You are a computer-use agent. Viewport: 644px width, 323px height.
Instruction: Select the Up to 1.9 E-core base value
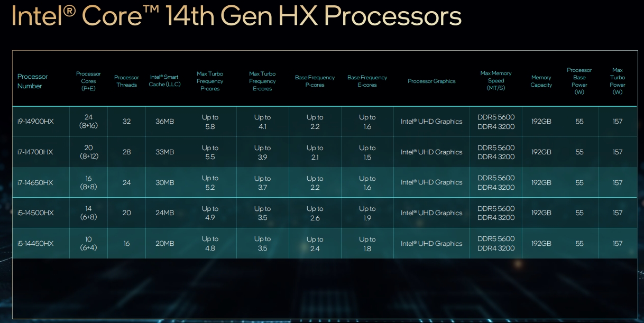tap(367, 213)
